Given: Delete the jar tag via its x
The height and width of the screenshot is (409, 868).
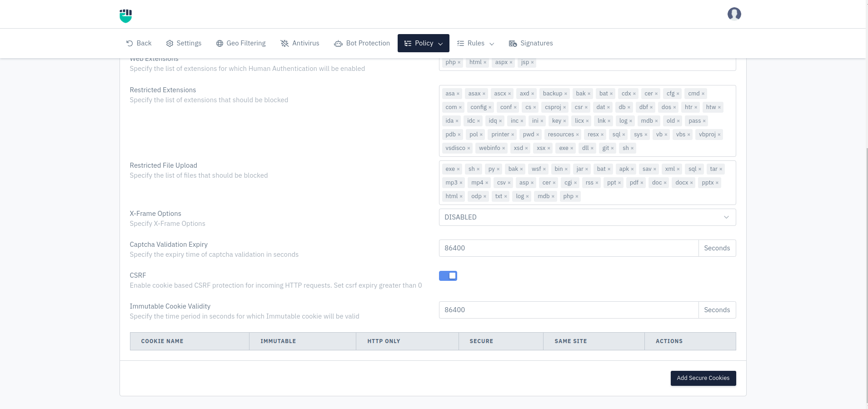Looking at the screenshot, I should click(x=587, y=169).
